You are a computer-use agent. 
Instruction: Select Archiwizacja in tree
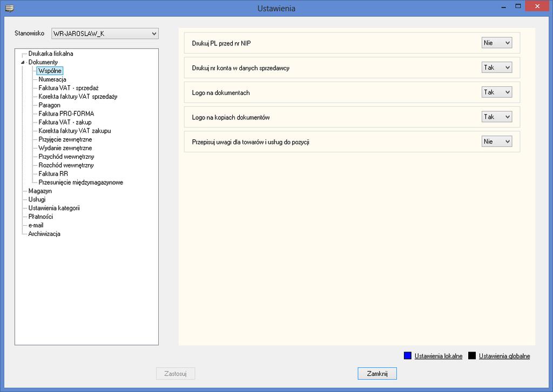44,234
